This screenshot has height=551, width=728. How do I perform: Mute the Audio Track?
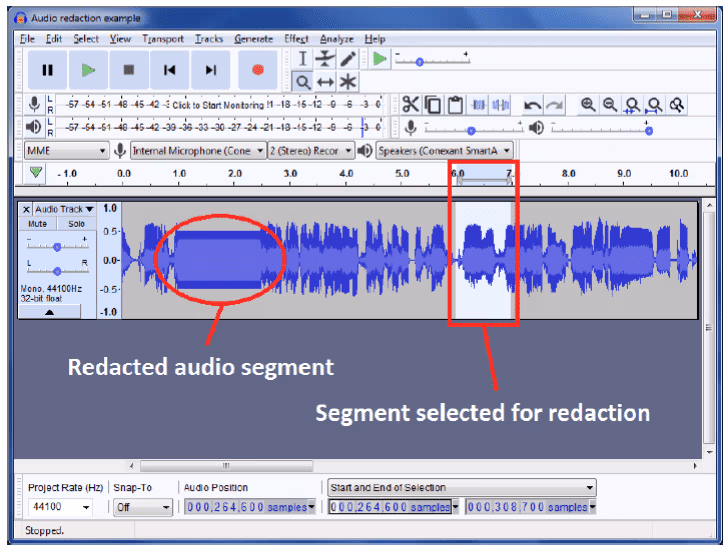coord(38,224)
